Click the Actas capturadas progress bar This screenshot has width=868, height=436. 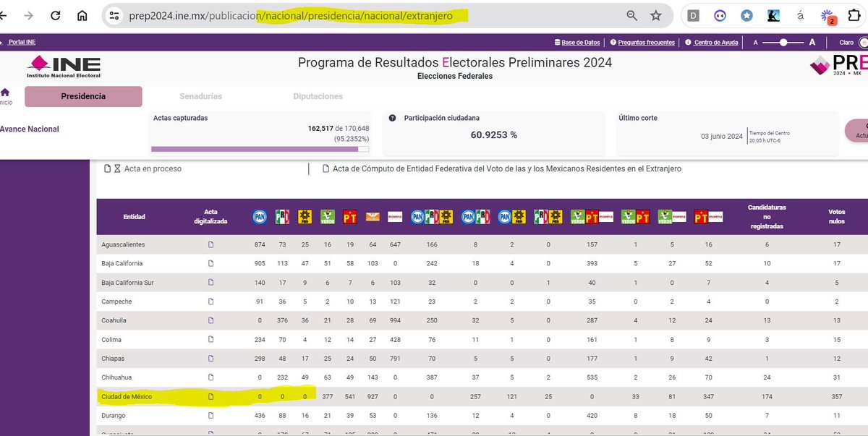(260, 150)
